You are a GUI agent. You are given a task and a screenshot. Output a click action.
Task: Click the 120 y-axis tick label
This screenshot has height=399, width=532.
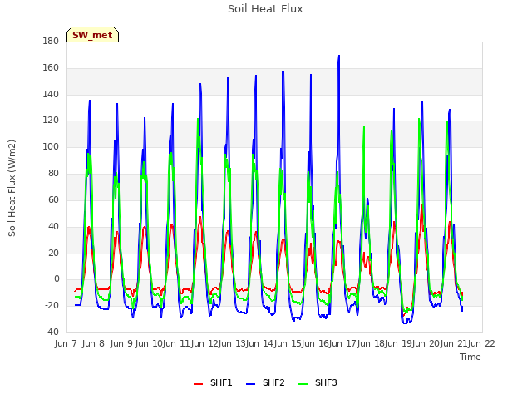[x=51, y=120]
